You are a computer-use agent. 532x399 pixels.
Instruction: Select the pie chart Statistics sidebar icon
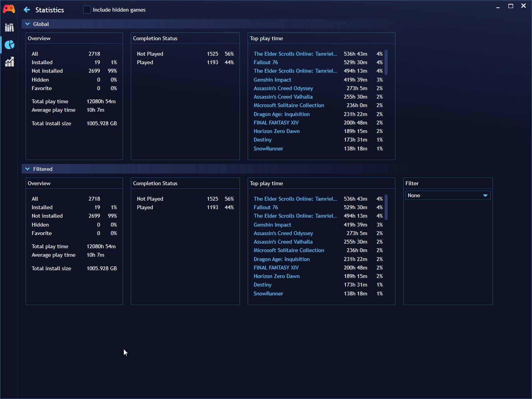pos(9,45)
